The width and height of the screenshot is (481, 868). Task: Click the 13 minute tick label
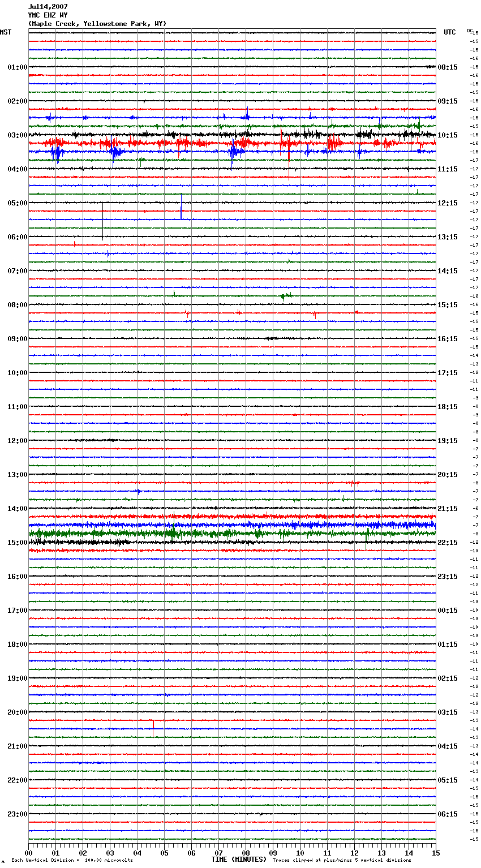click(381, 853)
